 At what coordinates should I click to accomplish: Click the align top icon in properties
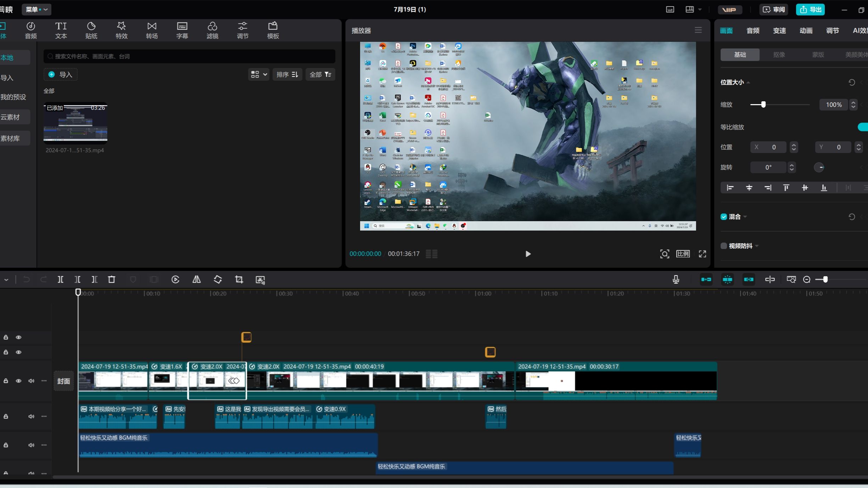point(786,188)
